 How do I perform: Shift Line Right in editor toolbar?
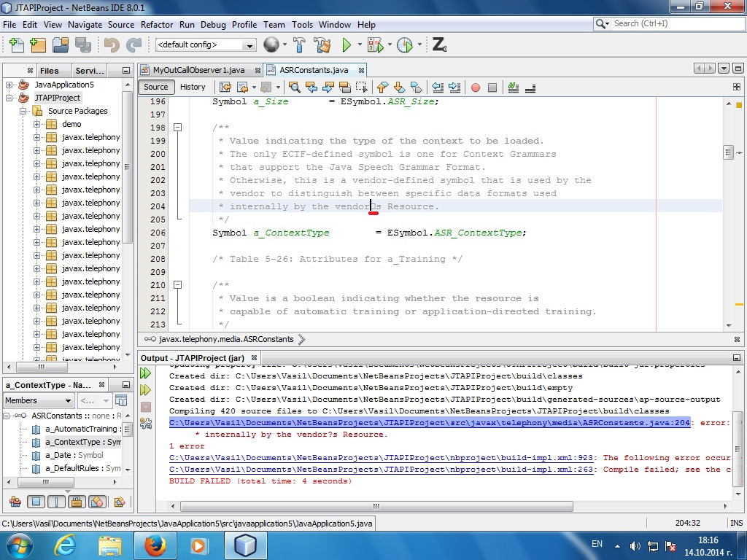click(454, 87)
